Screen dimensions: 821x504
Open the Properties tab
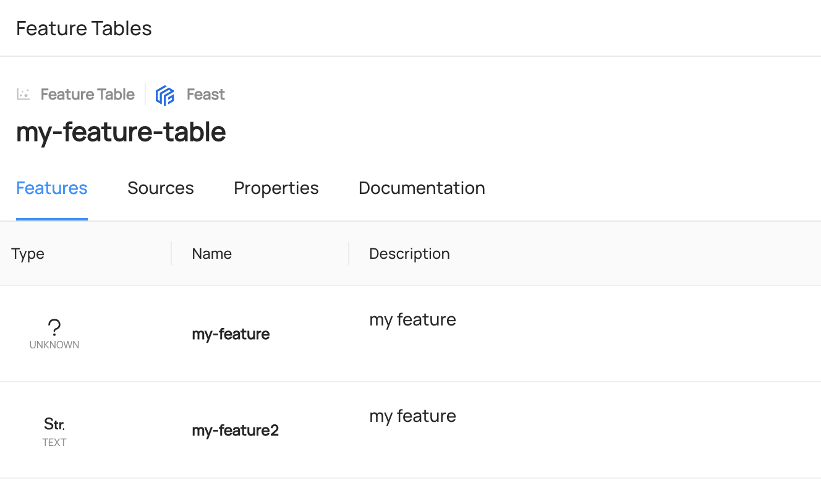[276, 188]
